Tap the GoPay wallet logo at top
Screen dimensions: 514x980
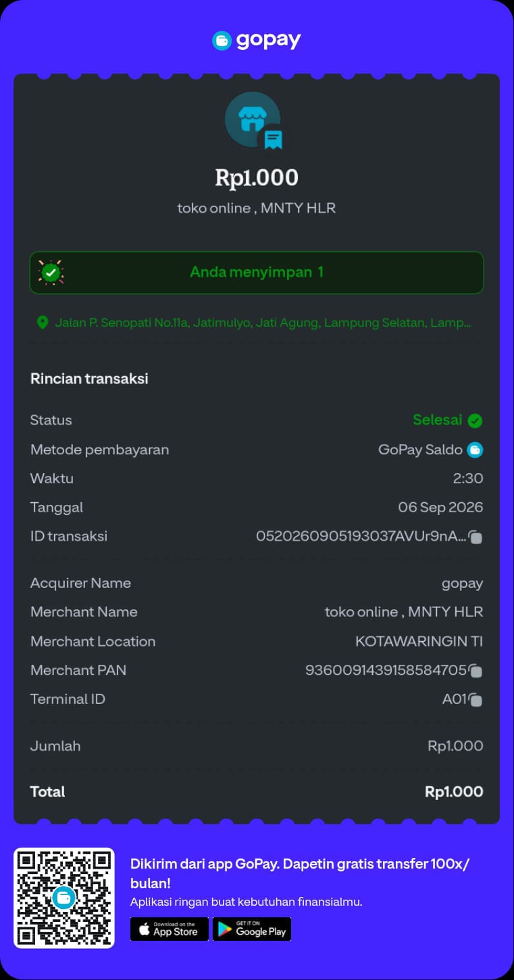pos(257,40)
